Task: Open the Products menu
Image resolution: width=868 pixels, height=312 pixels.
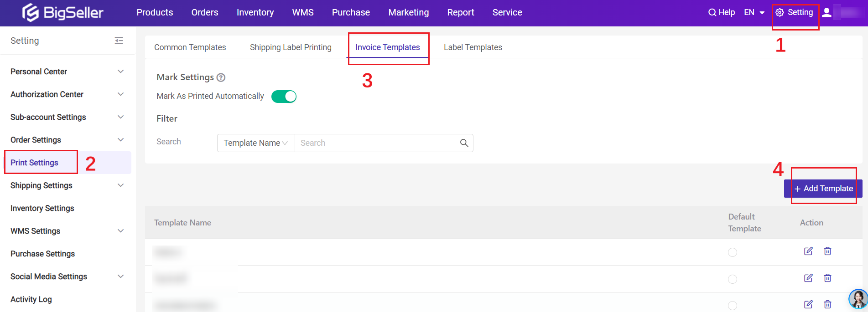Action: point(155,13)
